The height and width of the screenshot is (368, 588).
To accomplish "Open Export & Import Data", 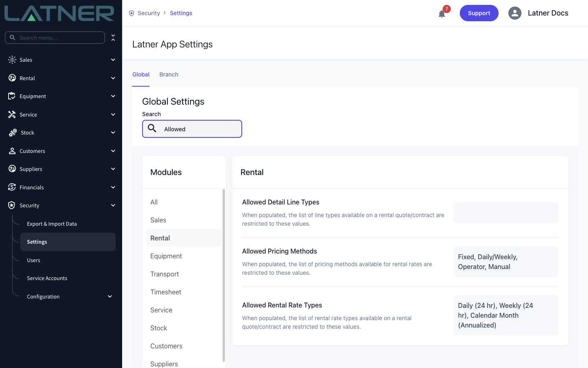I will click(52, 224).
